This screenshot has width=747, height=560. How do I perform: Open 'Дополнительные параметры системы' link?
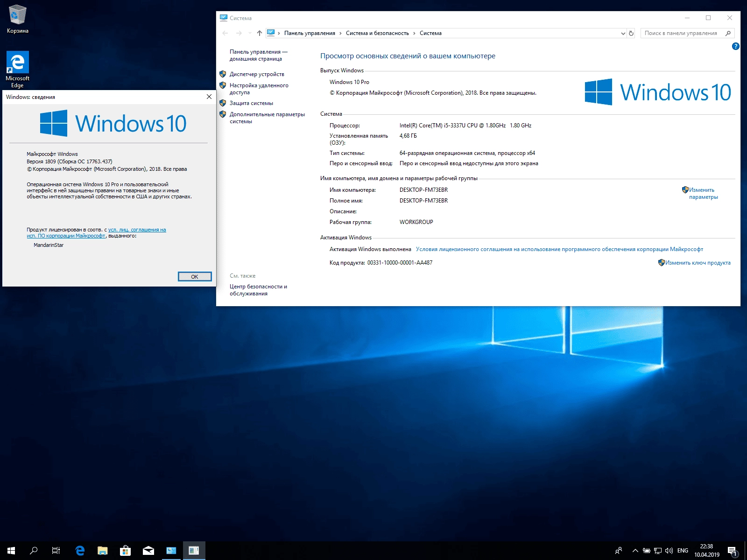click(267, 118)
